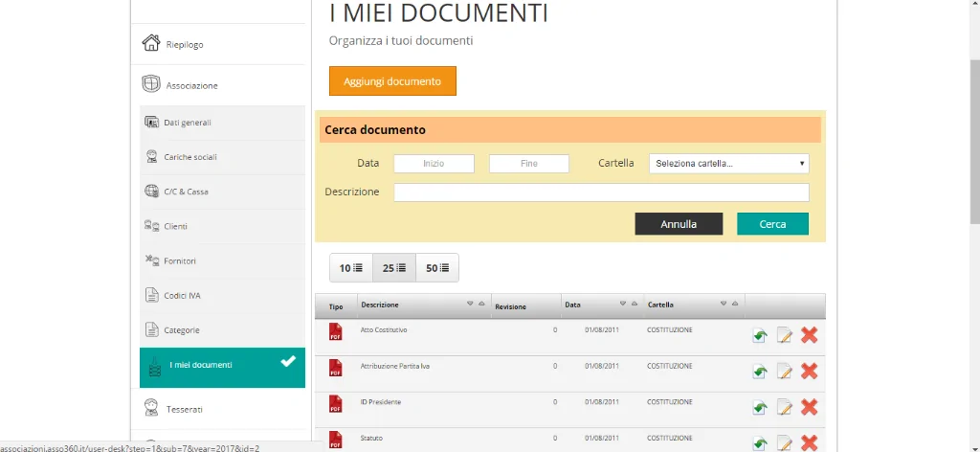Screen dimensions: 980x452
Task: Click the Attribuzione Partita Iva description text
Action: pyautogui.click(x=395, y=366)
